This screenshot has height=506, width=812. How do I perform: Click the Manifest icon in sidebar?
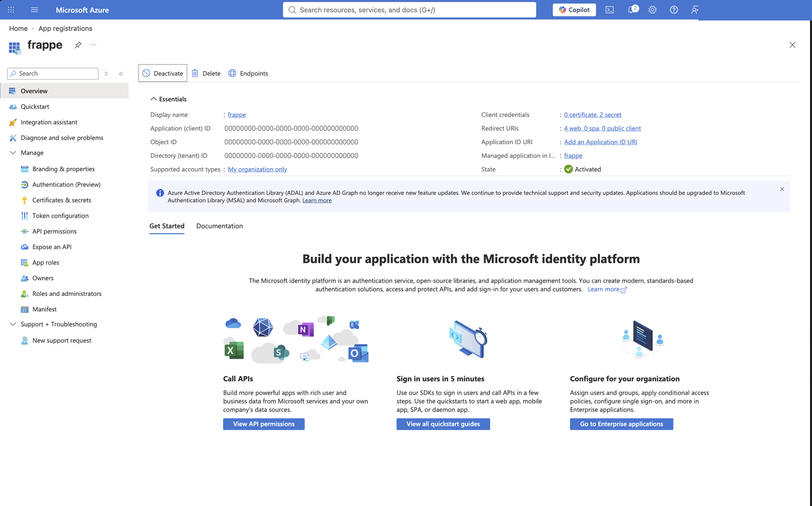point(24,309)
